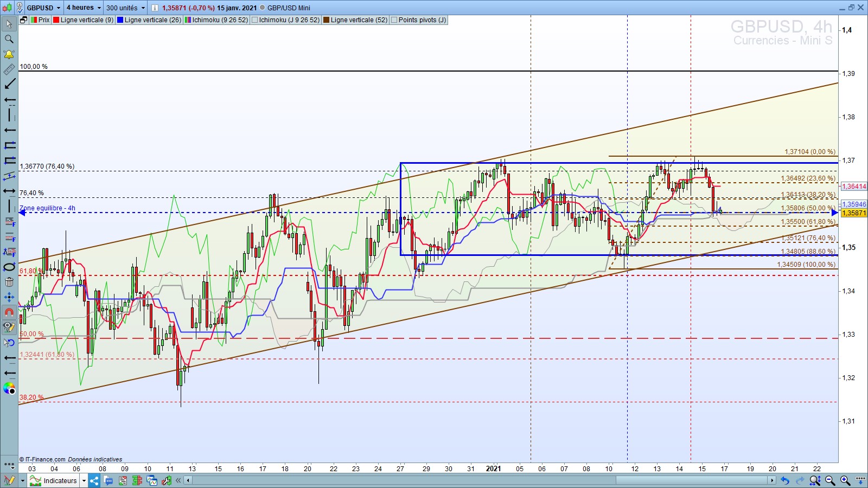Click the 'Ichimoku (9 26 52)' legend tab
Viewport: 868px width, 488px height.
[216, 20]
